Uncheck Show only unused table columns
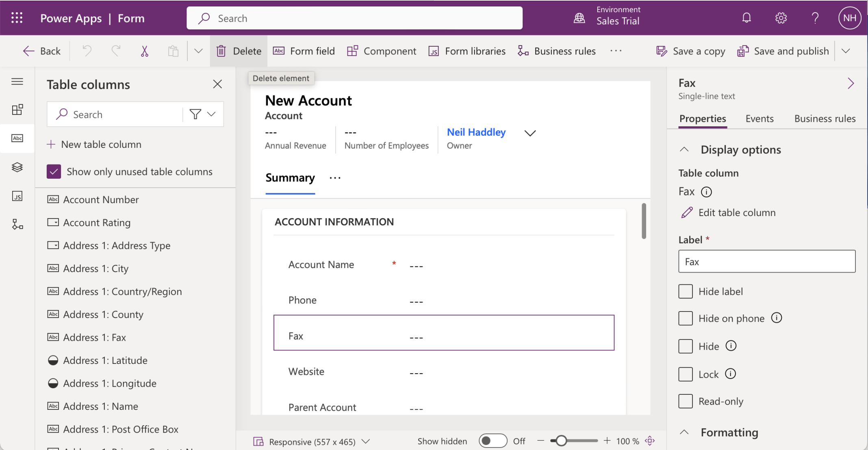The image size is (868, 450). coord(54,172)
